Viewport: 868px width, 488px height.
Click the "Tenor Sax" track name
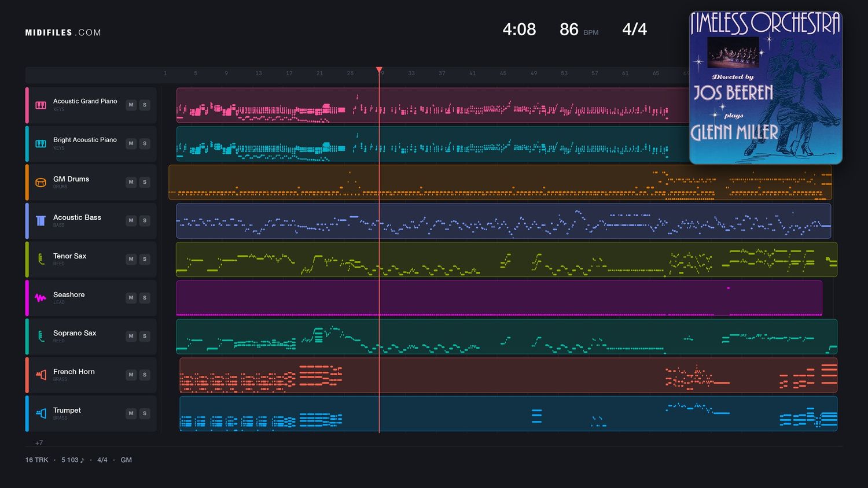click(69, 256)
